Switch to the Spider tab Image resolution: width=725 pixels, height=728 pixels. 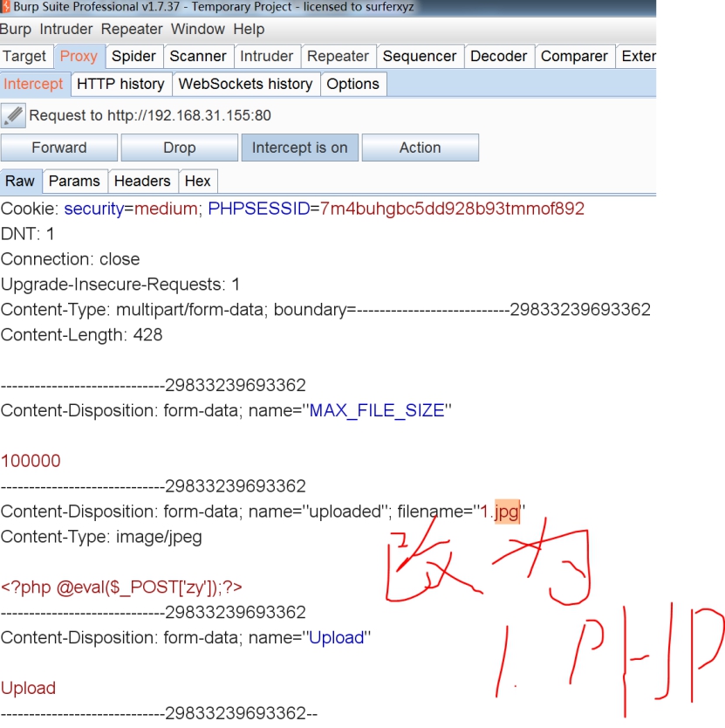133,56
